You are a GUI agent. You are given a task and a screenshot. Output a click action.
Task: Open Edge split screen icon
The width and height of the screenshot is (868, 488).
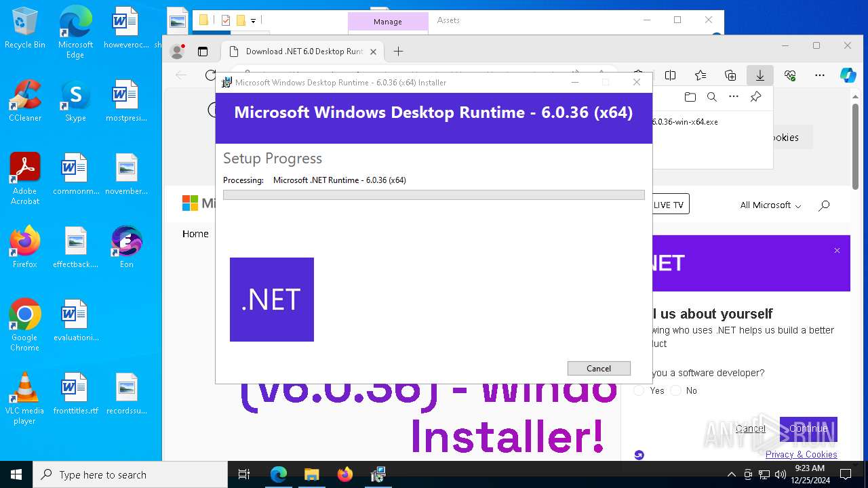pyautogui.click(x=671, y=75)
